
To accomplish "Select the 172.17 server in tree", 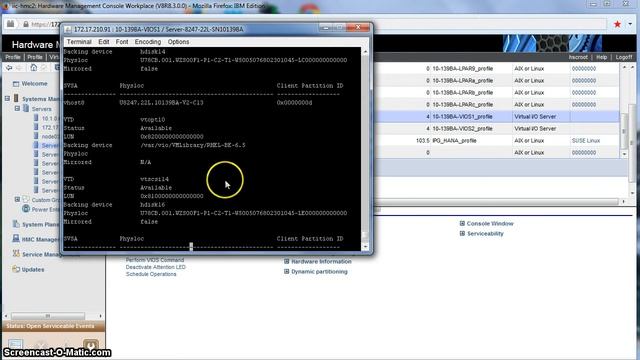I will [x=50, y=127].
